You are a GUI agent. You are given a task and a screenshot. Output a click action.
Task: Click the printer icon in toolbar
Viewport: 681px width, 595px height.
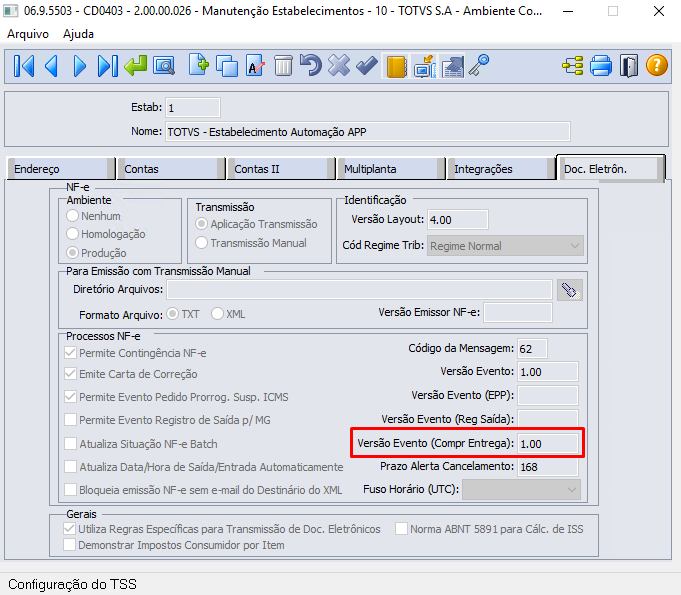pos(601,67)
